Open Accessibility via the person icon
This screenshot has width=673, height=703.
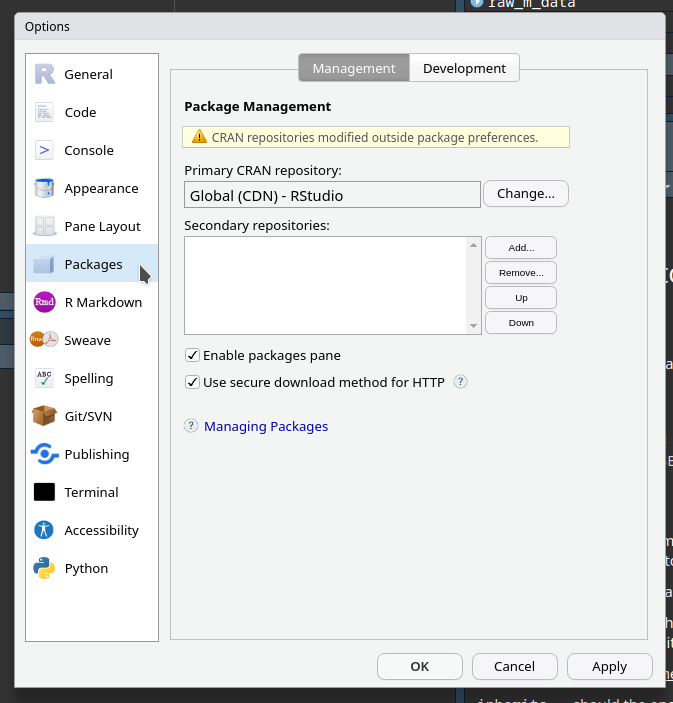44,530
